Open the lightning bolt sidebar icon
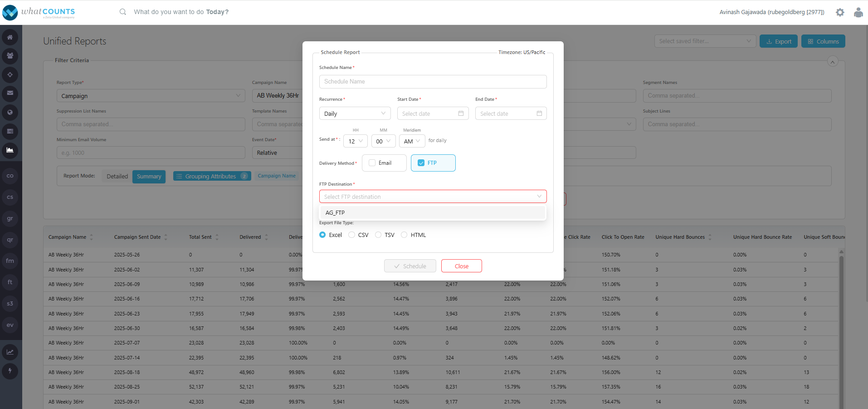 tap(10, 371)
